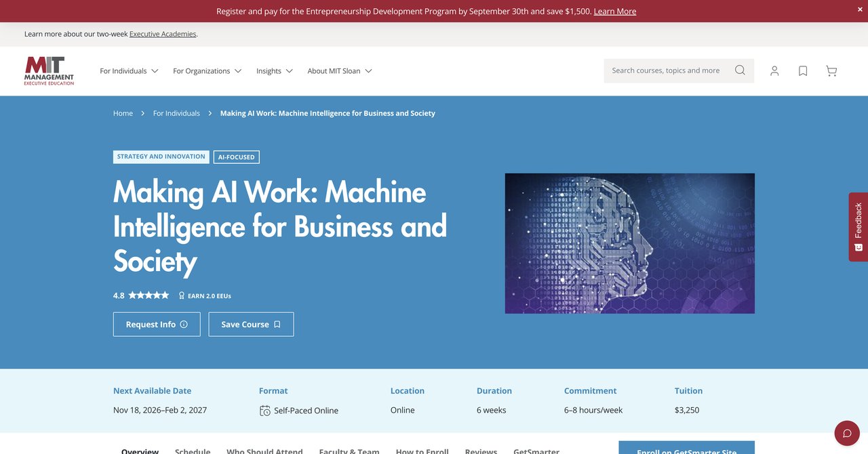Expand the Insights menu
Image resolution: width=868 pixels, height=454 pixels.
click(x=274, y=71)
